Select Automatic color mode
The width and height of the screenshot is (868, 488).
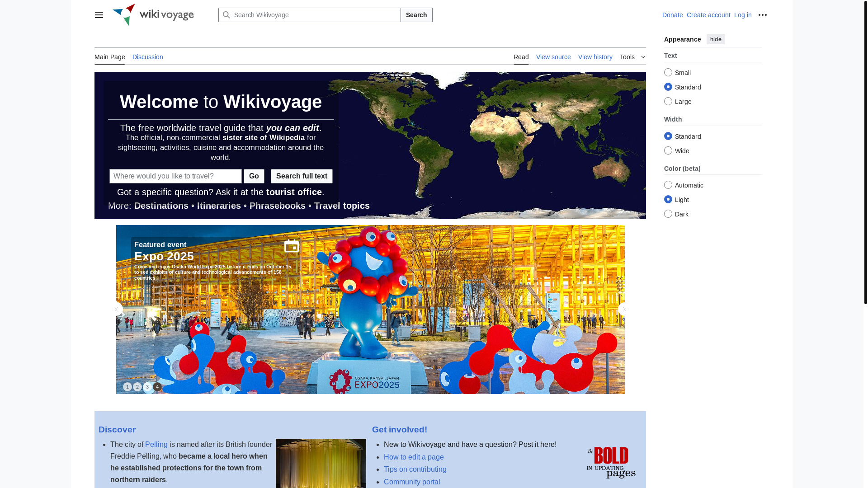(x=668, y=185)
